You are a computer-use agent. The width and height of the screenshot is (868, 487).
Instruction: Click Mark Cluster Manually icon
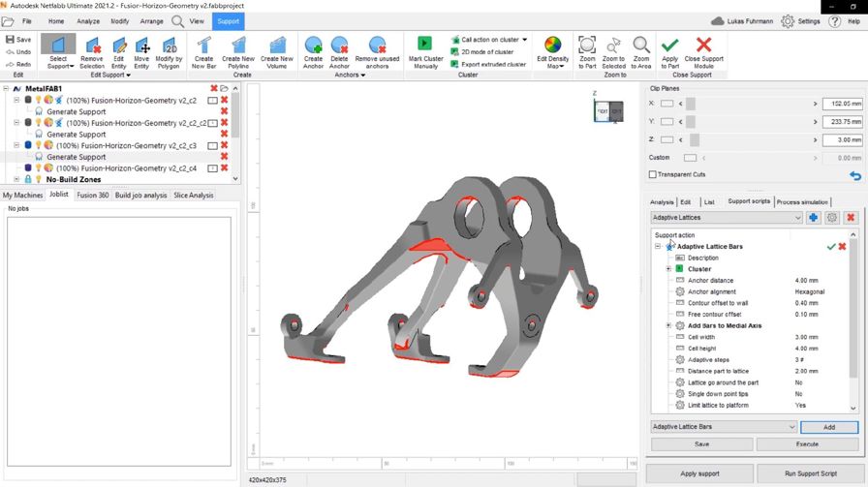coord(425,51)
